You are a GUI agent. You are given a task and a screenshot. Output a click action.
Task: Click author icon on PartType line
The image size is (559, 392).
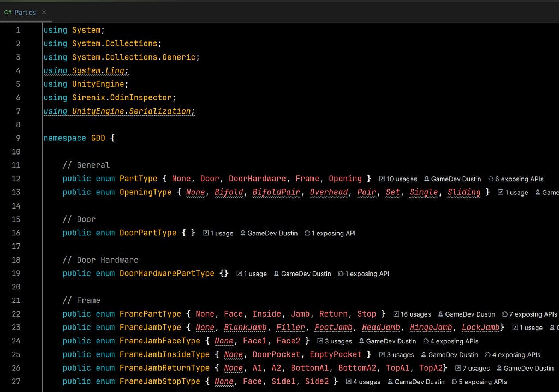(426, 179)
